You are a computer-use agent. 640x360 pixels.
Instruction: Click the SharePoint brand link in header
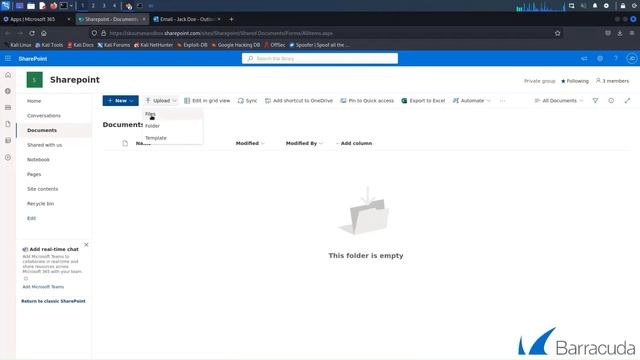click(x=33, y=59)
